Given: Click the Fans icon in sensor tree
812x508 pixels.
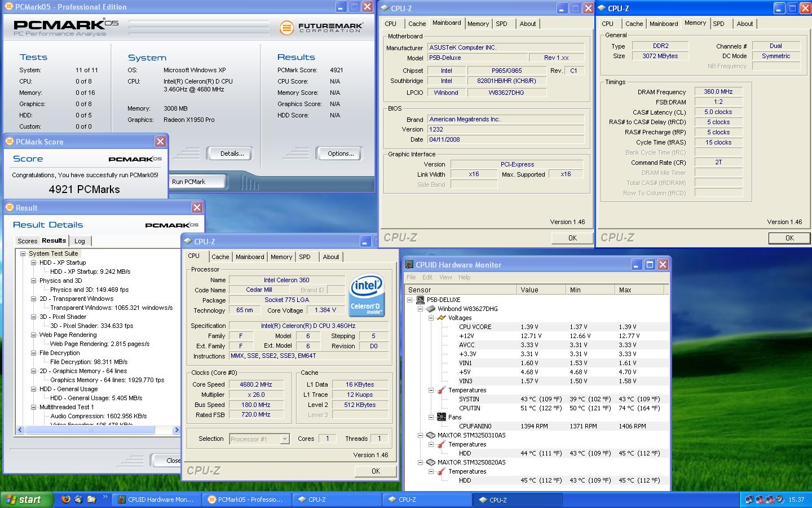Looking at the screenshot, I should 442,417.
